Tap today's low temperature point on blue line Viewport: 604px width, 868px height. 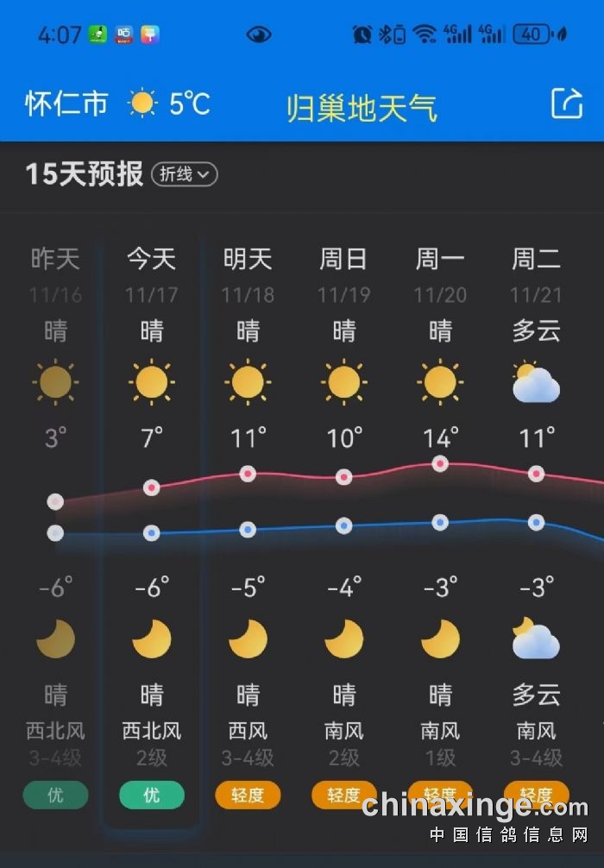152,533
